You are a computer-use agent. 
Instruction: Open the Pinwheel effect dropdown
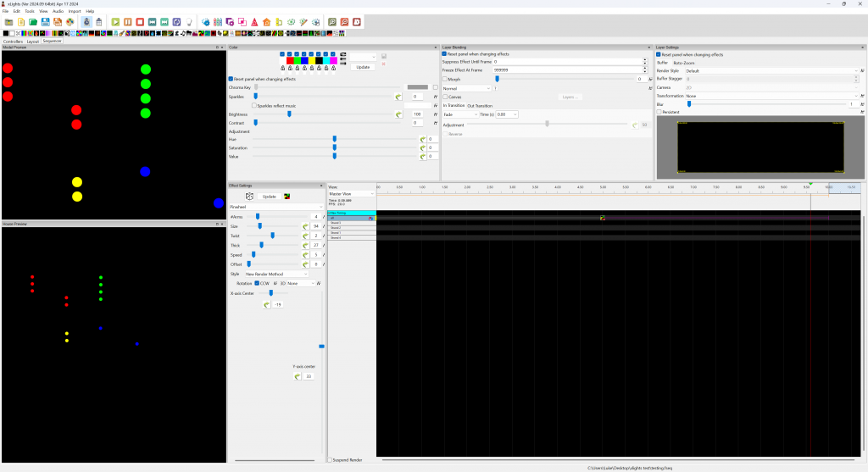pos(275,206)
